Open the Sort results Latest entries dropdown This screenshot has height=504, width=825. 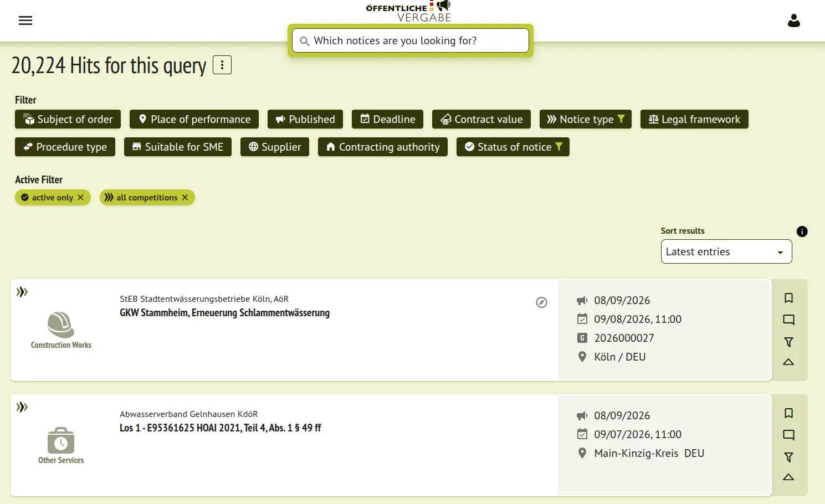pos(726,251)
